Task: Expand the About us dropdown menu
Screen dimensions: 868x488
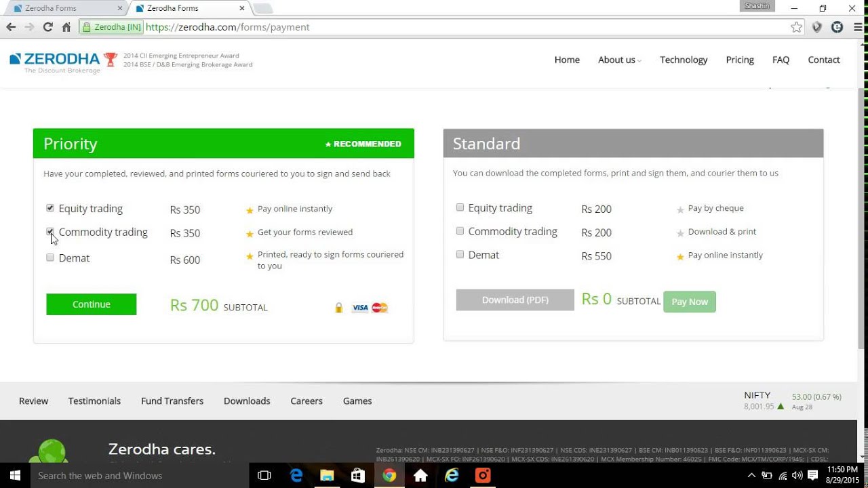Action: click(619, 60)
